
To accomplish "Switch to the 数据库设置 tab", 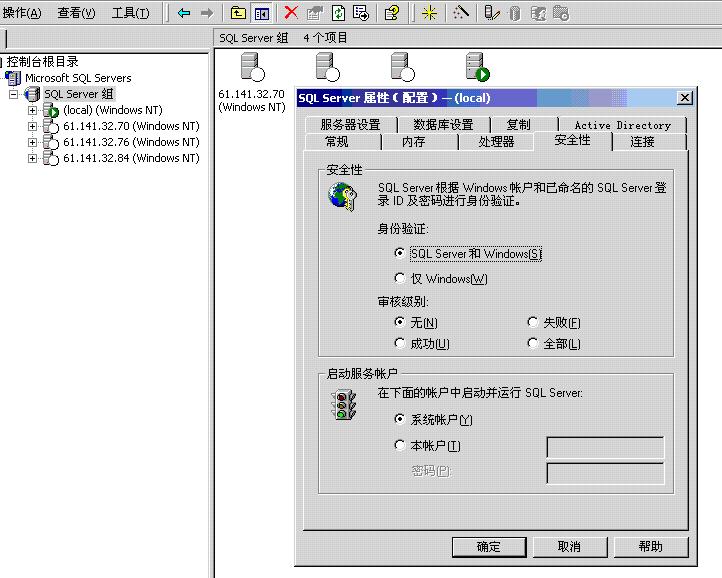I will point(443,125).
